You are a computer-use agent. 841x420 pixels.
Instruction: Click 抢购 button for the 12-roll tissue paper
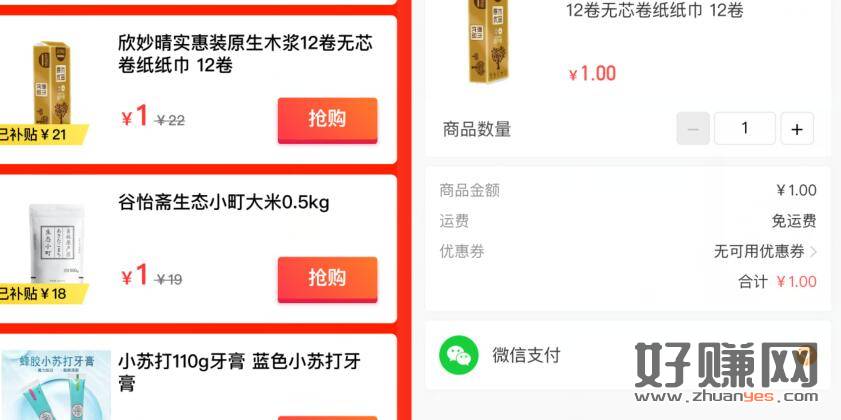point(327,120)
